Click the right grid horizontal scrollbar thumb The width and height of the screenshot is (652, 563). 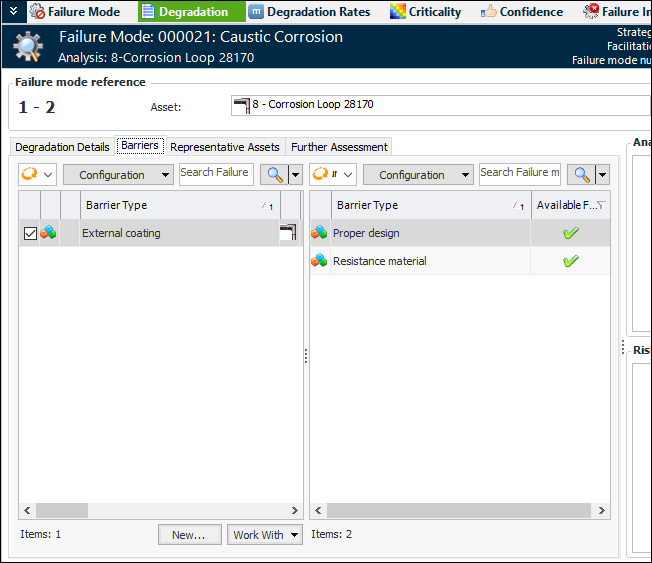459,511
